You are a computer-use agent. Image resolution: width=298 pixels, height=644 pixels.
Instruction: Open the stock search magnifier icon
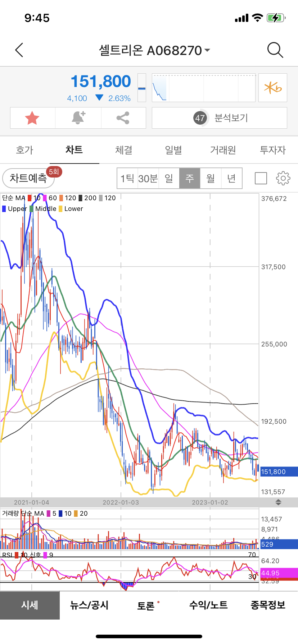275,50
